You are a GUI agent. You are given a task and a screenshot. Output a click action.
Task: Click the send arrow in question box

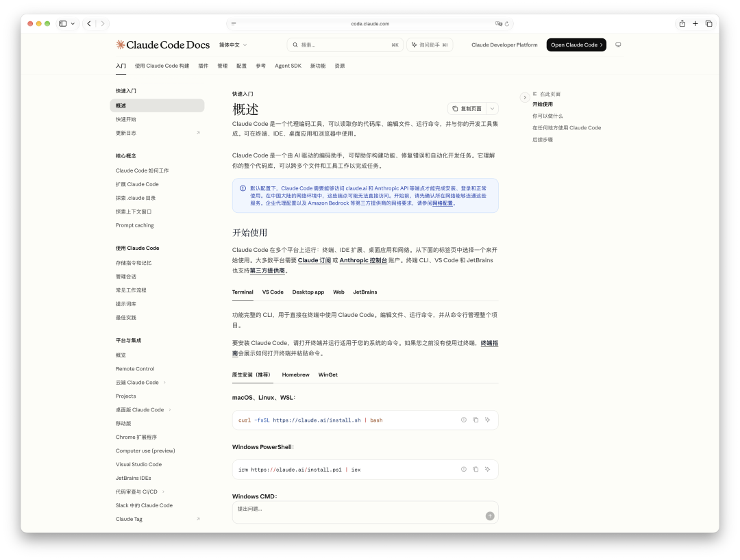(490, 516)
